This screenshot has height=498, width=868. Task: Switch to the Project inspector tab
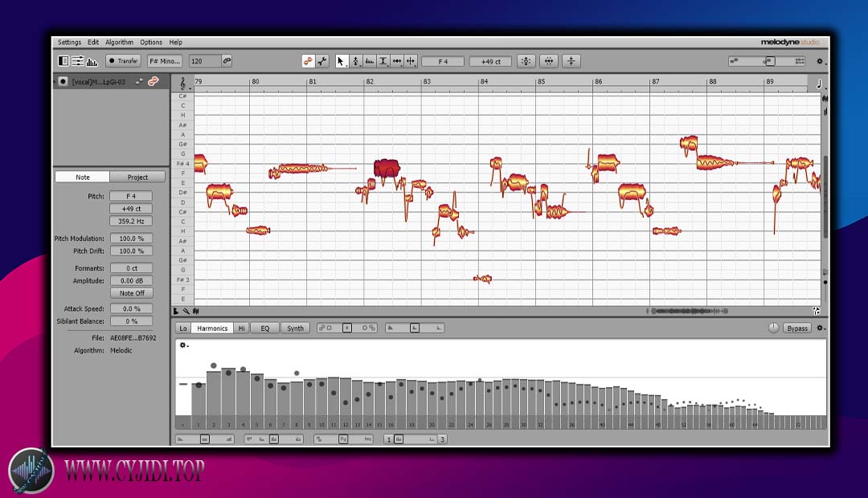click(137, 177)
